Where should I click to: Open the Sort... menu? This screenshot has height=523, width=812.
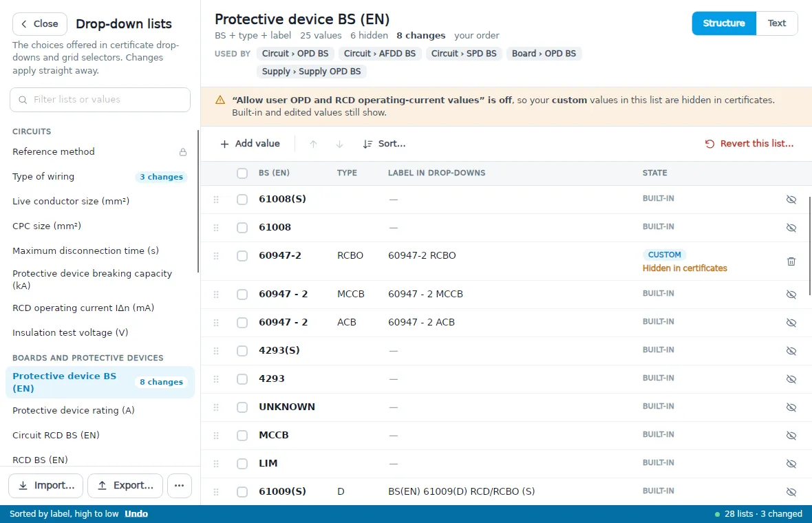tap(384, 144)
